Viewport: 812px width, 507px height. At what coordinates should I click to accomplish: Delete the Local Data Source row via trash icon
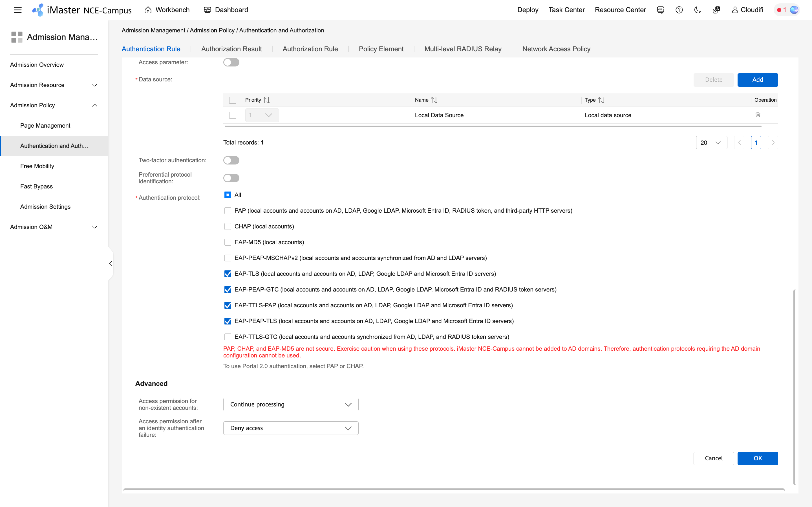click(758, 115)
